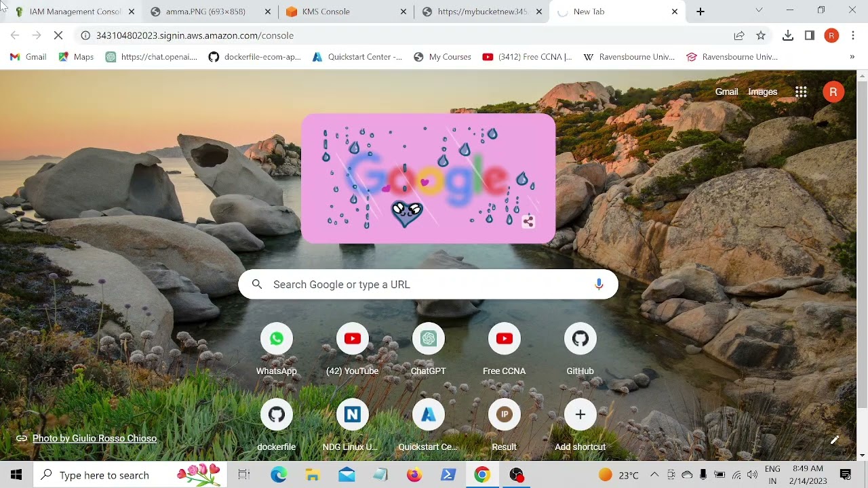The width and height of the screenshot is (868, 488).
Task: Switch to mybucketnew345 tab
Action: click(x=481, y=12)
